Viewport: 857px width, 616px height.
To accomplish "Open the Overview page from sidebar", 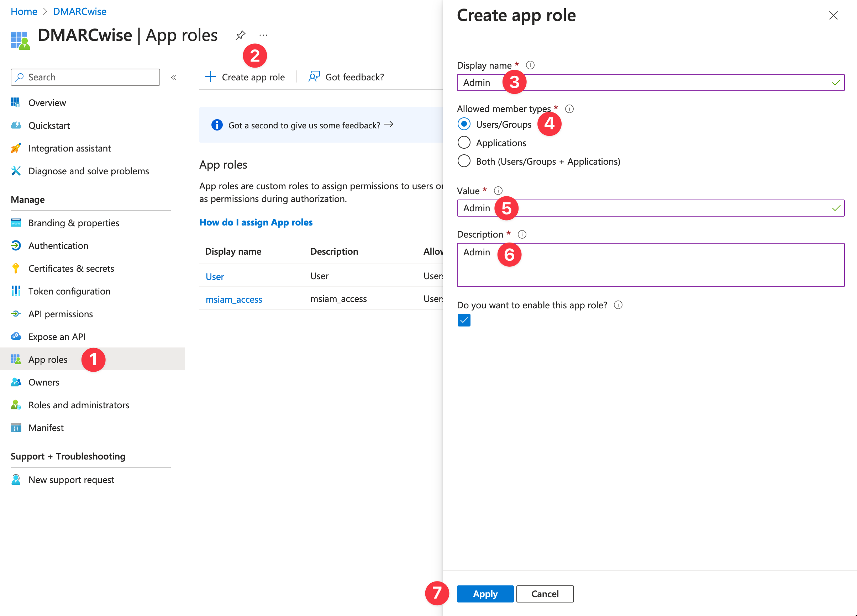I will click(x=47, y=102).
